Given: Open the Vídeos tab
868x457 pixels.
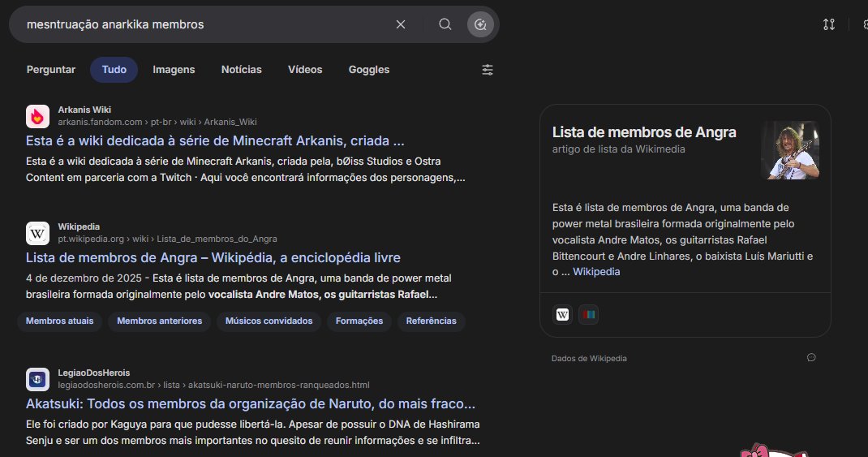Looking at the screenshot, I should point(305,70).
